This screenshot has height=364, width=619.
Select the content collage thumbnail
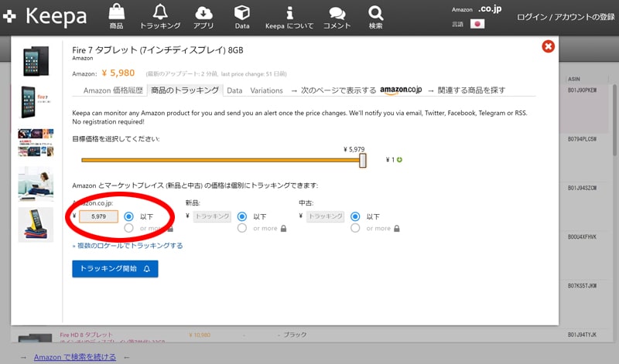tap(36, 142)
